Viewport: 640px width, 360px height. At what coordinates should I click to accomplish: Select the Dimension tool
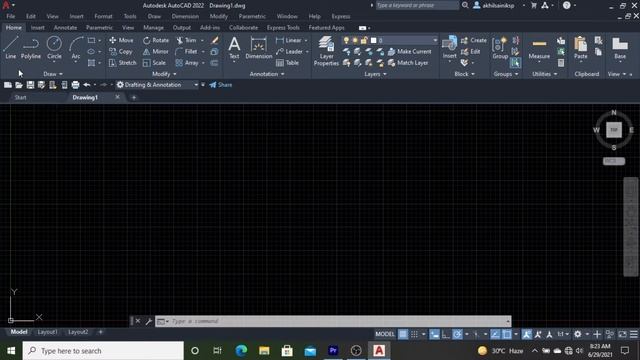point(259,48)
